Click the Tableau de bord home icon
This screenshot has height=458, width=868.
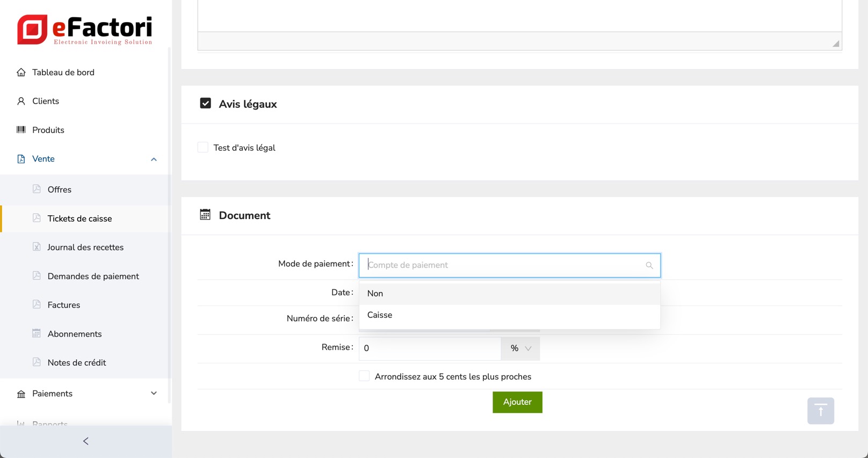pyautogui.click(x=21, y=72)
